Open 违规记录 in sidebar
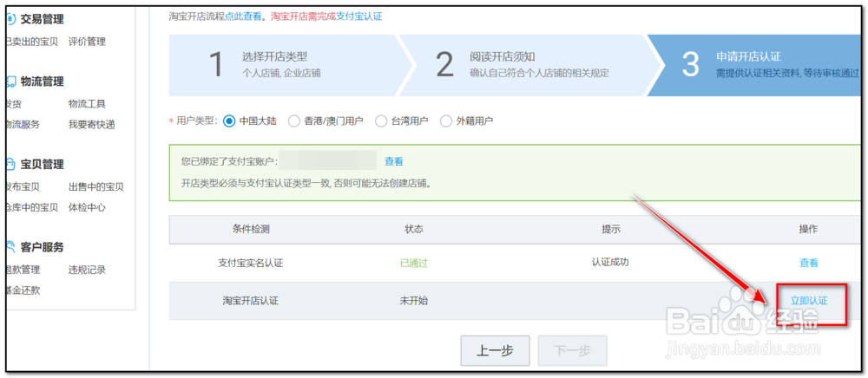This screenshot has height=378, width=868. point(87,270)
